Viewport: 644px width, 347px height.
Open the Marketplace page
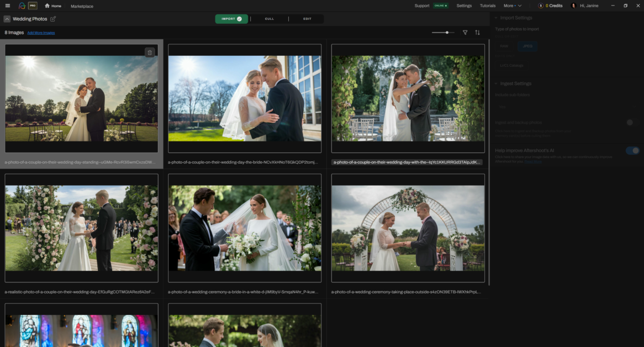[x=82, y=6]
